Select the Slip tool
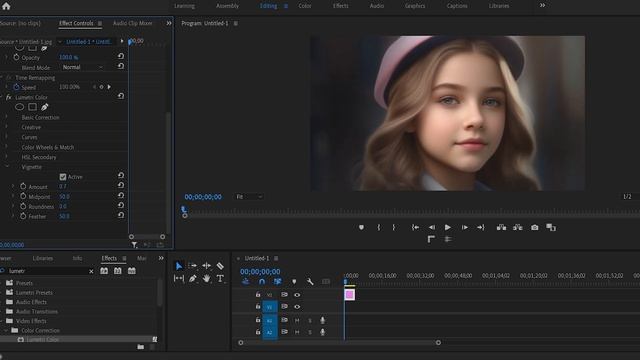Viewport: 640px width, 360px height. click(179, 279)
